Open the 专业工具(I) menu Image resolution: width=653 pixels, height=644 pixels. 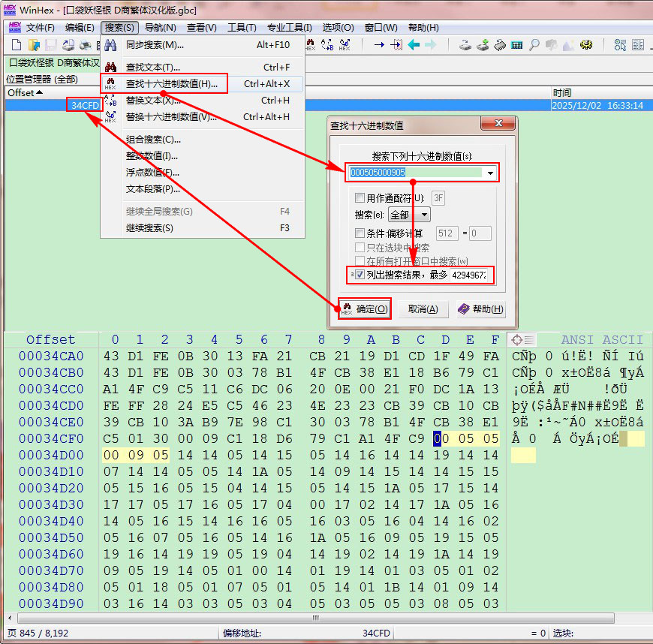(290, 28)
